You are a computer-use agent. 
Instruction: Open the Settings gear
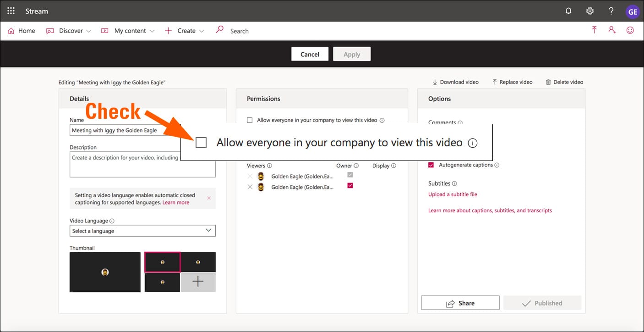(589, 11)
